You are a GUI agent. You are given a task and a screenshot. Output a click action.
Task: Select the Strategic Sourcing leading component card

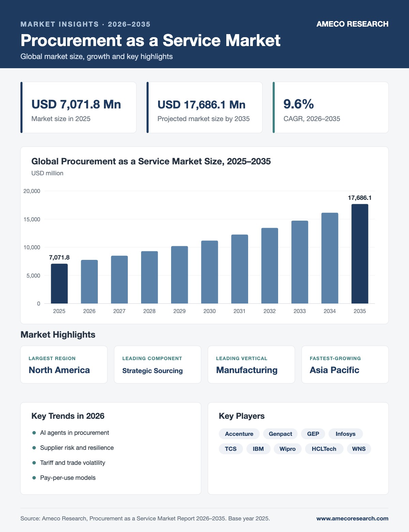[157, 365]
